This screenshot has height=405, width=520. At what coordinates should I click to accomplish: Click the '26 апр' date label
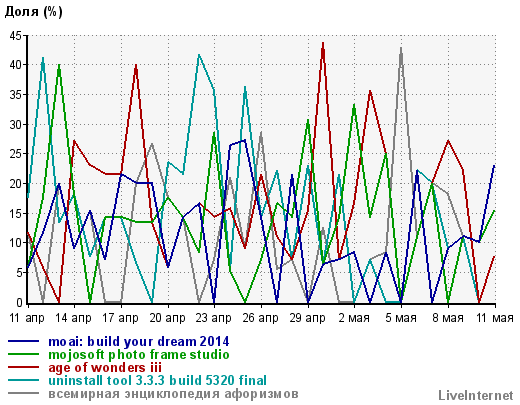point(261,318)
